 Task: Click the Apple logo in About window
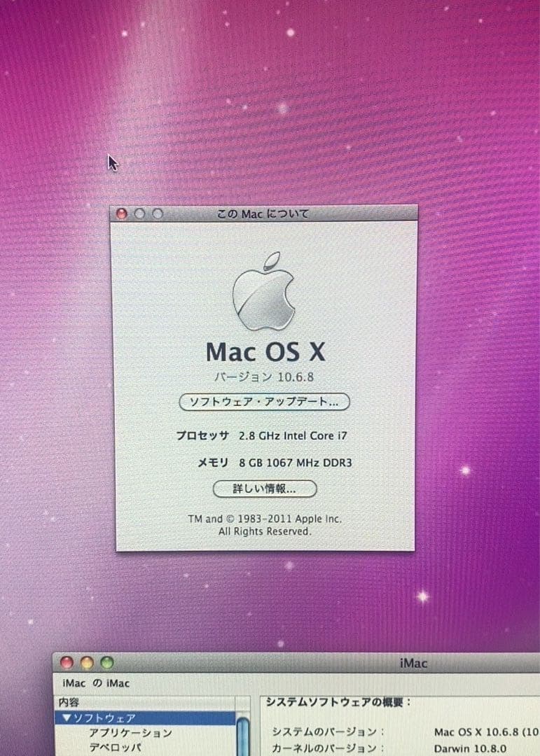263,291
